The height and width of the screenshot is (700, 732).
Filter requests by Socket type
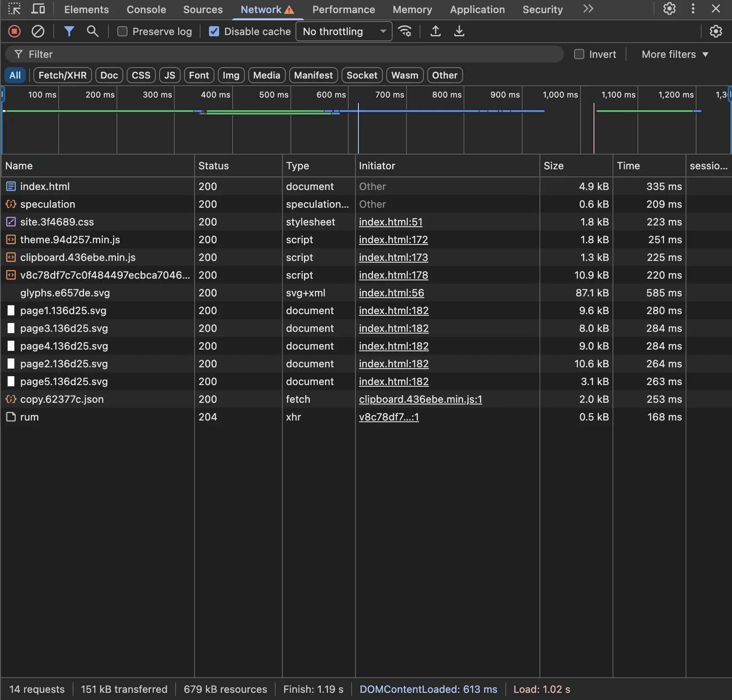(362, 75)
